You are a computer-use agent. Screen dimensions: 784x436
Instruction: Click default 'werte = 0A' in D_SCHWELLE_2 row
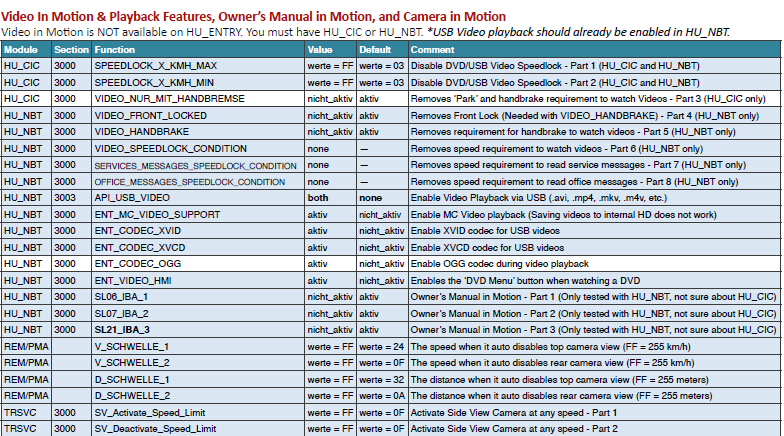382,396
